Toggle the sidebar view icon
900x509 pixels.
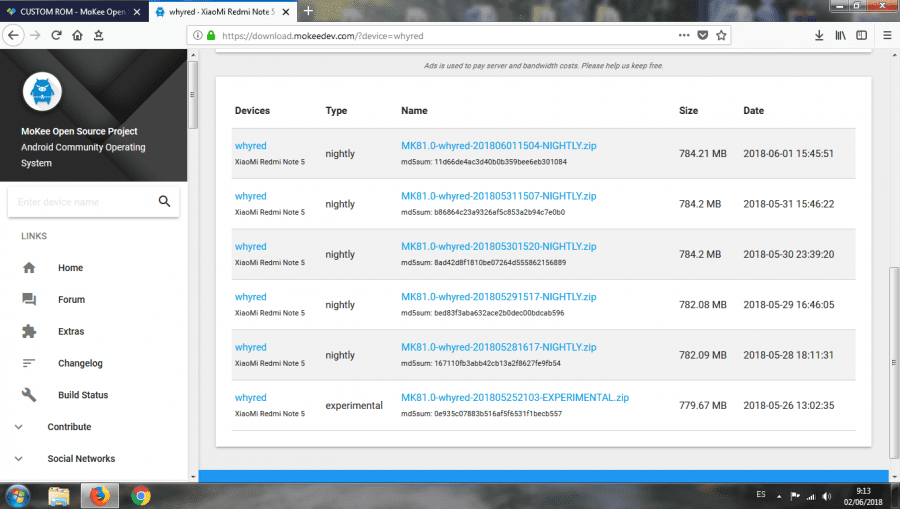point(862,36)
